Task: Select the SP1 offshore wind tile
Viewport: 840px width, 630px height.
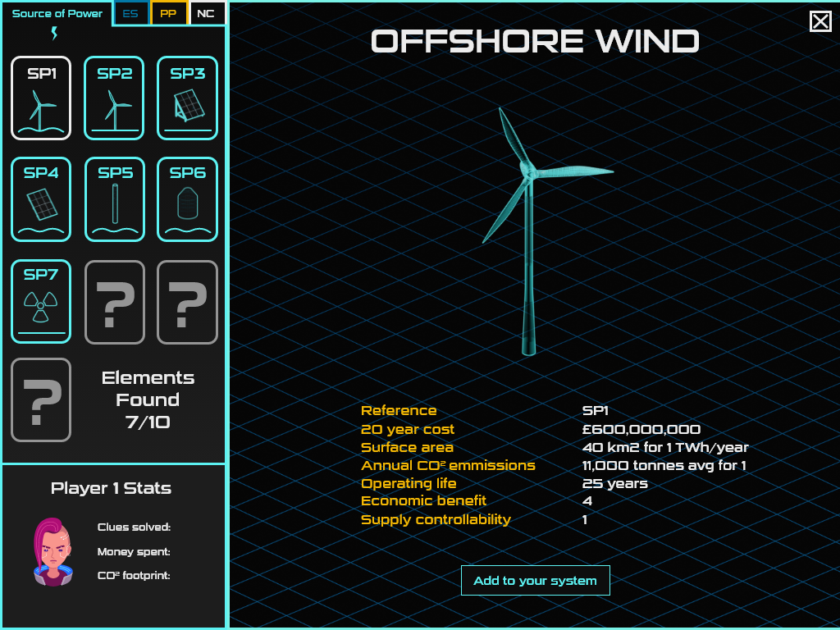Action: coord(41,98)
